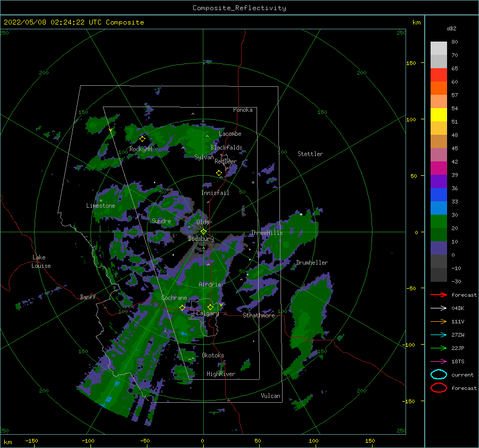479x448 pixels.
Task: Click the bright green 30-20 dBZ swatch
Action: tap(439, 222)
